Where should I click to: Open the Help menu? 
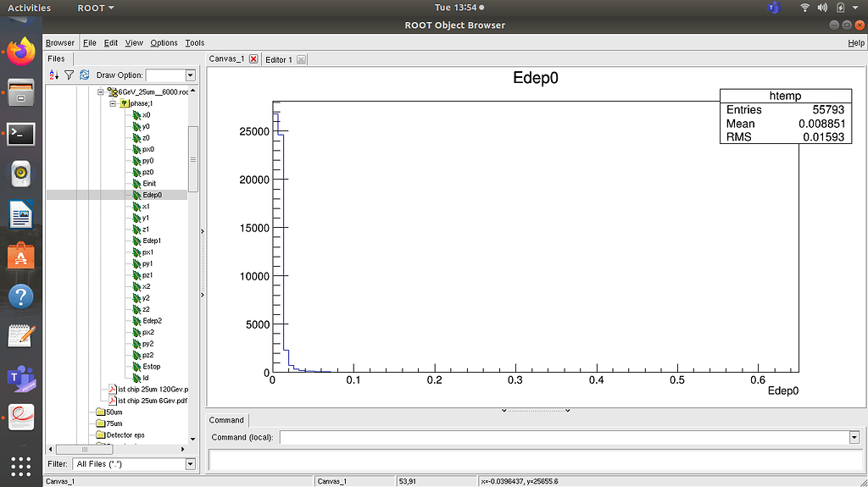pyautogui.click(x=856, y=42)
